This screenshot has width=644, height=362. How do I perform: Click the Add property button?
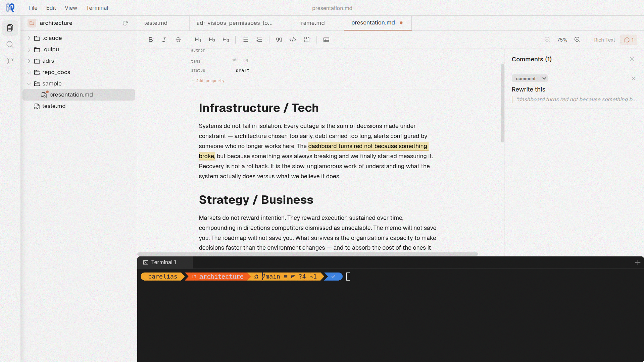point(208,80)
